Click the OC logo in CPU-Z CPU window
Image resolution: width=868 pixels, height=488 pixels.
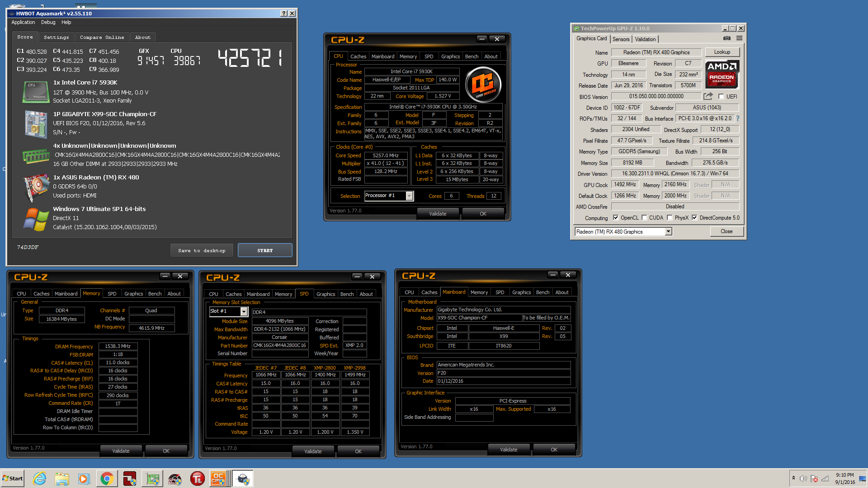[x=483, y=84]
